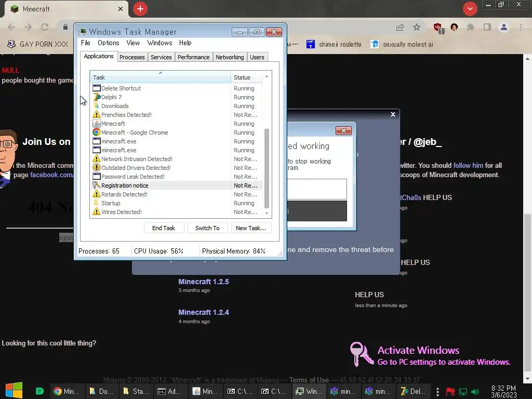
Task: Sort by the Task column header
Action: pyautogui.click(x=160, y=77)
